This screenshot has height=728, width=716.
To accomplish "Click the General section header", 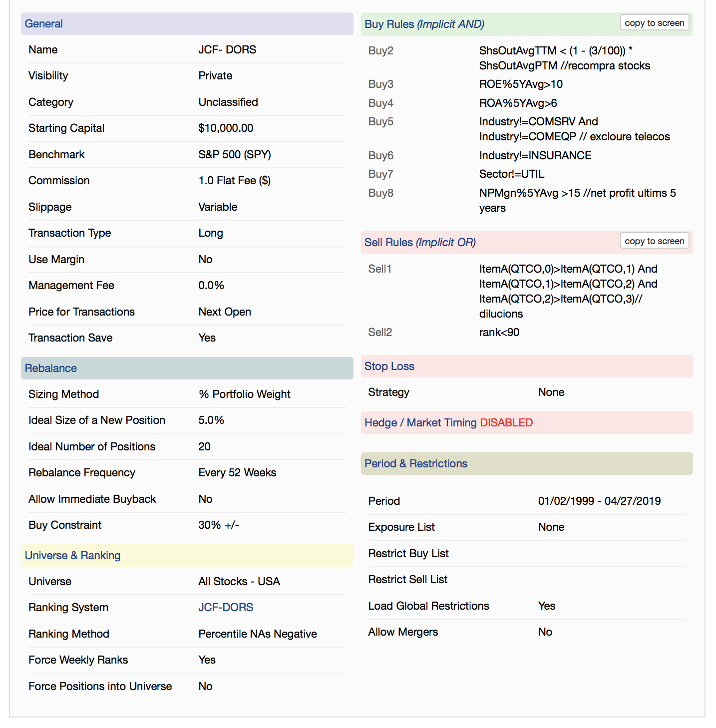I will [44, 23].
